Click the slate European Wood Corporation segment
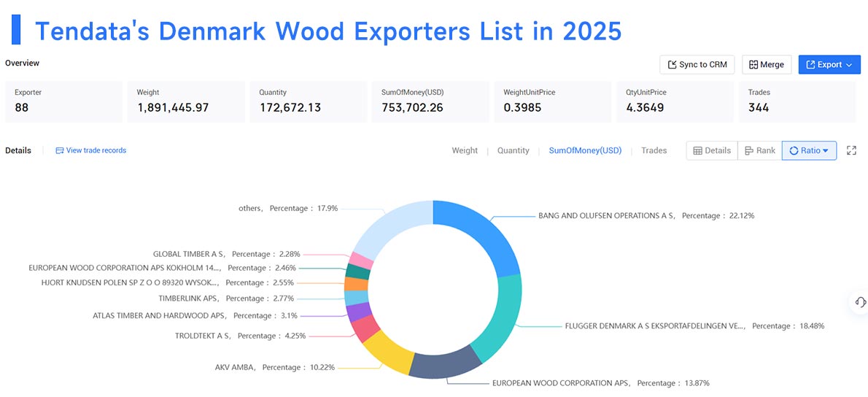The image size is (868, 397). (446, 366)
